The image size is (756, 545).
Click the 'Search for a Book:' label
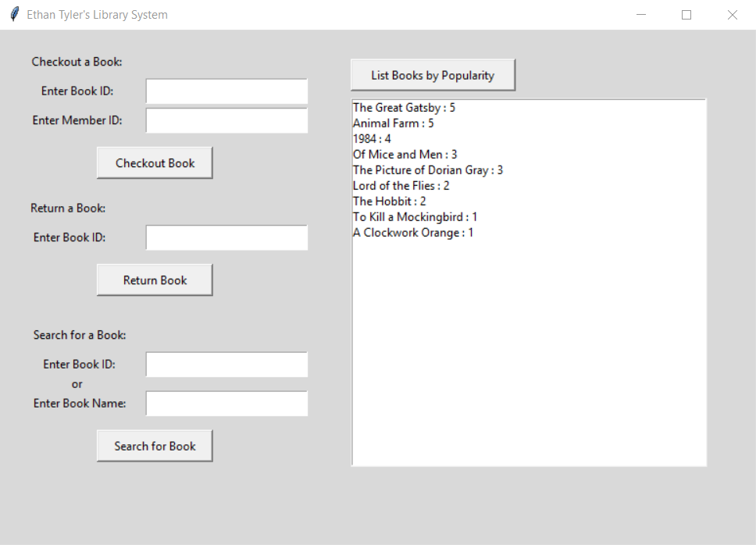[80, 335]
